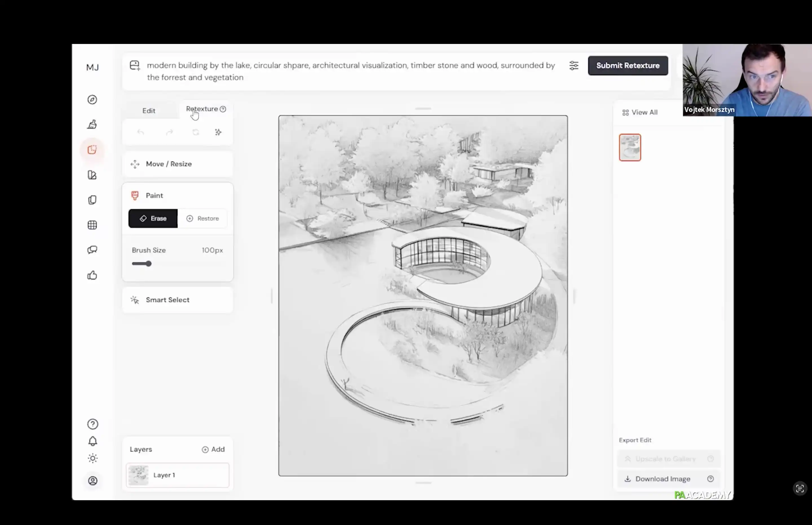
Task: Click the Create paintbrush sidebar icon
Action: click(92, 124)
